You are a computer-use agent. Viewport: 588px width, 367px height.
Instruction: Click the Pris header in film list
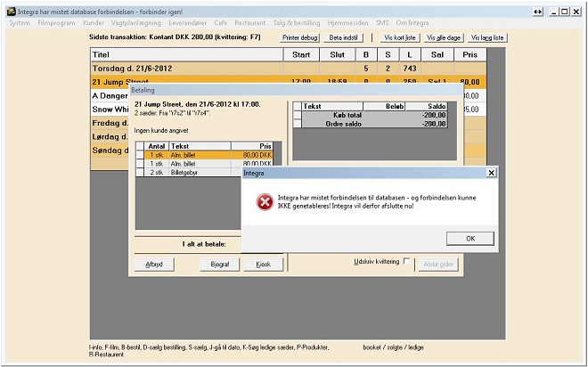pyautogui.click(x=470, y=54)
